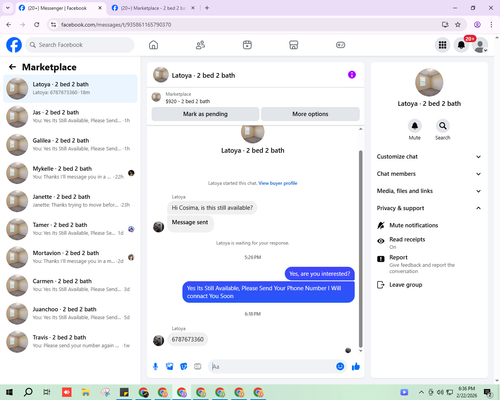Open the Carmen - 2 bed 2 bath conversation
This screenshot has height=400, width=500.
pyautogui.click(x=70, y=285)
